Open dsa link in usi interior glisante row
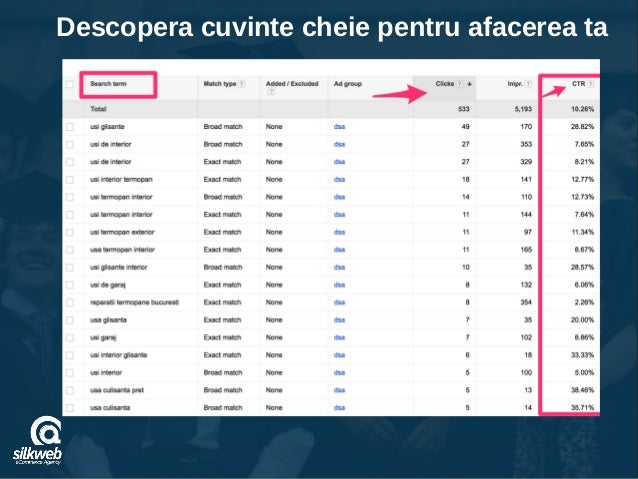This screenshot has width=638, height=479. point(339,355)
